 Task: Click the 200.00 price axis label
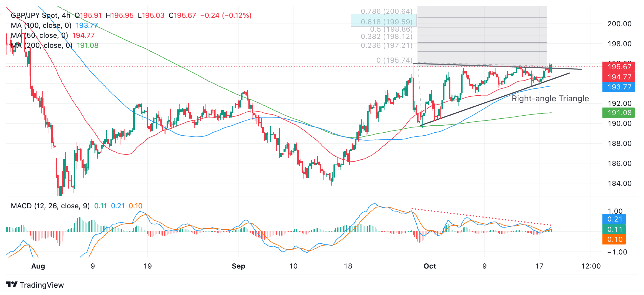tap(619, 24)
